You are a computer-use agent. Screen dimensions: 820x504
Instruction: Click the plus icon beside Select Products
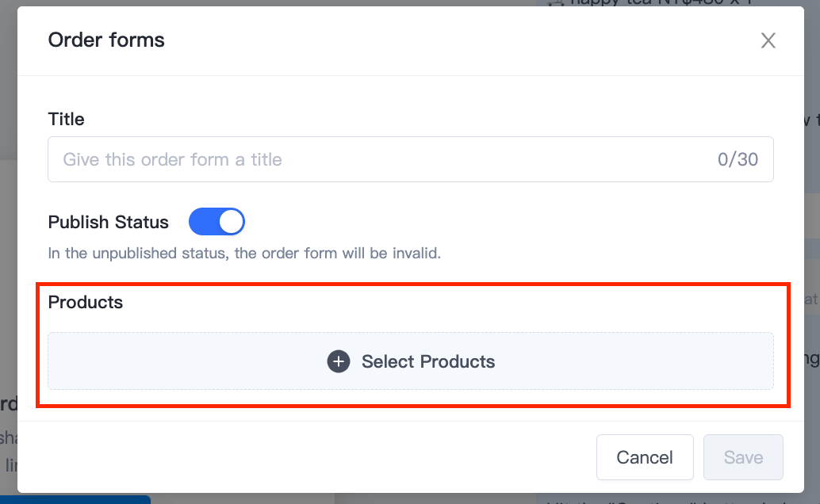339,361
